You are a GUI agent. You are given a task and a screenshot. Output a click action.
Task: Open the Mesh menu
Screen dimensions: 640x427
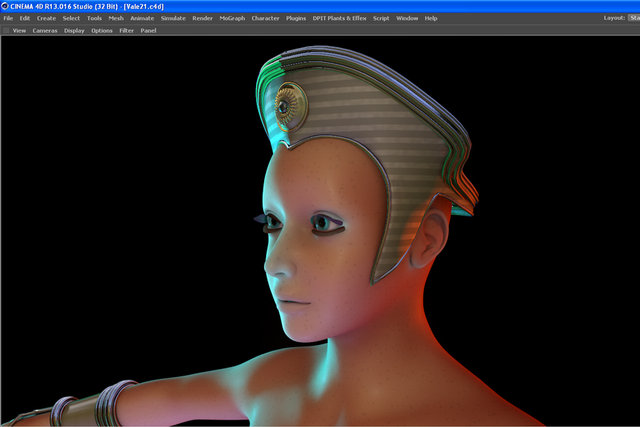pos(116,18)
